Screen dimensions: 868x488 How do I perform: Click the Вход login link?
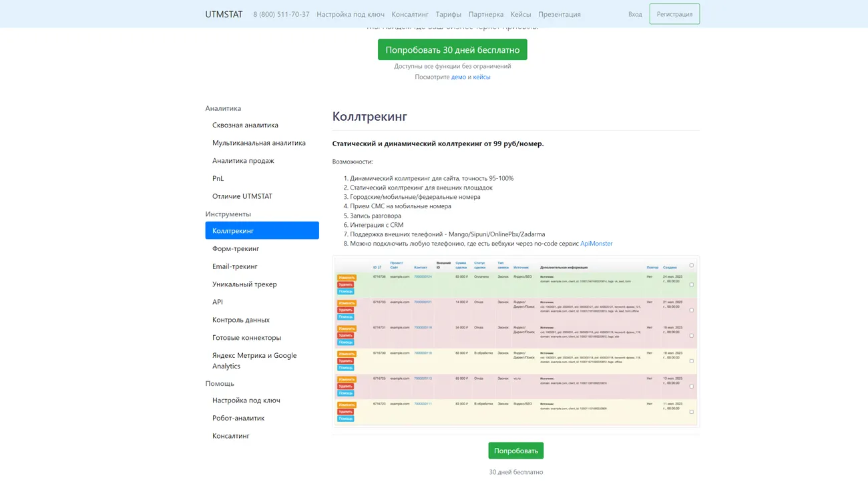(635, 14)
